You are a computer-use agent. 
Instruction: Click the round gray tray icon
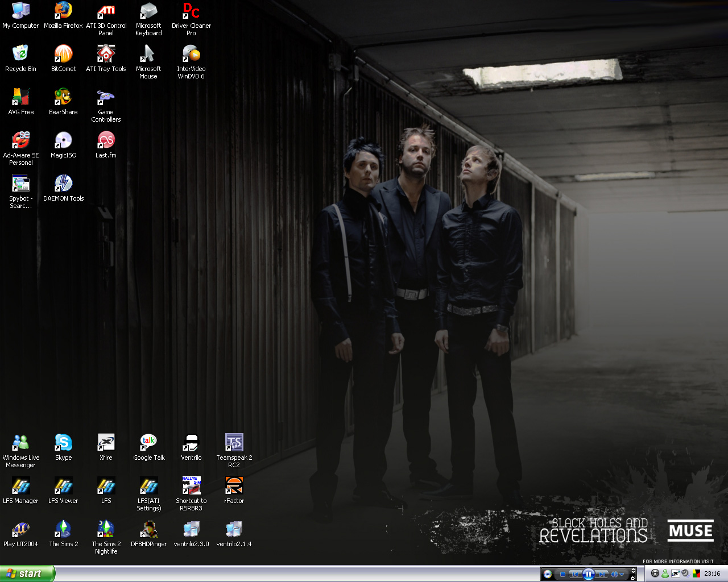655,573
